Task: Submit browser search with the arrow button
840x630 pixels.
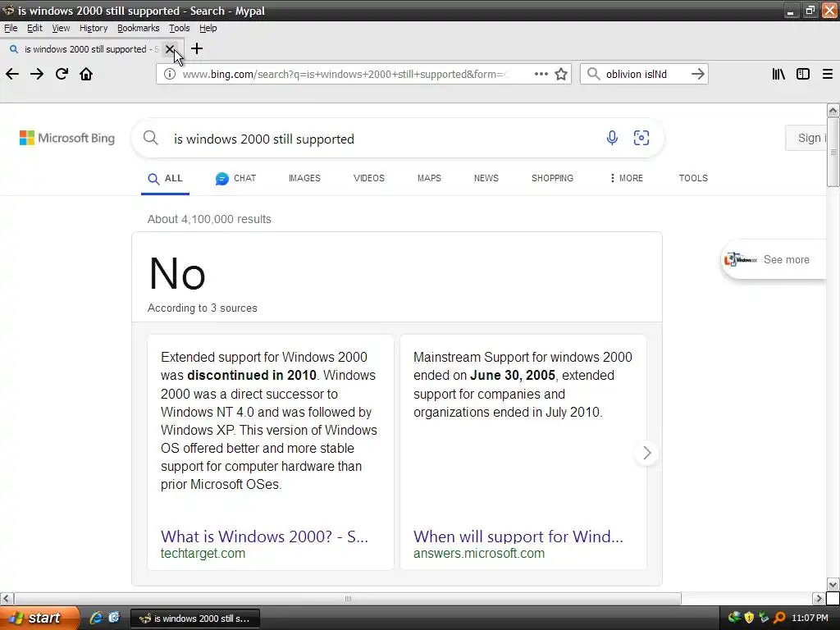Action: tap(697, 74)
